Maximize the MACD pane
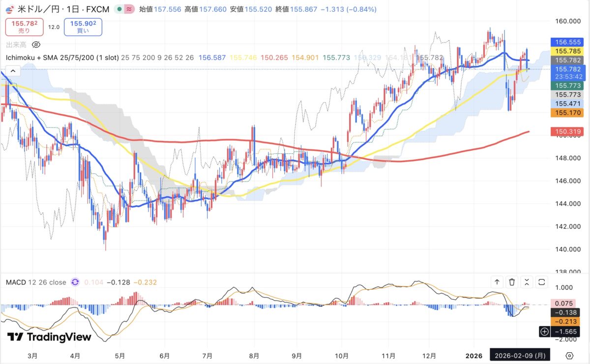590x364 pixels. coord(542,282)
